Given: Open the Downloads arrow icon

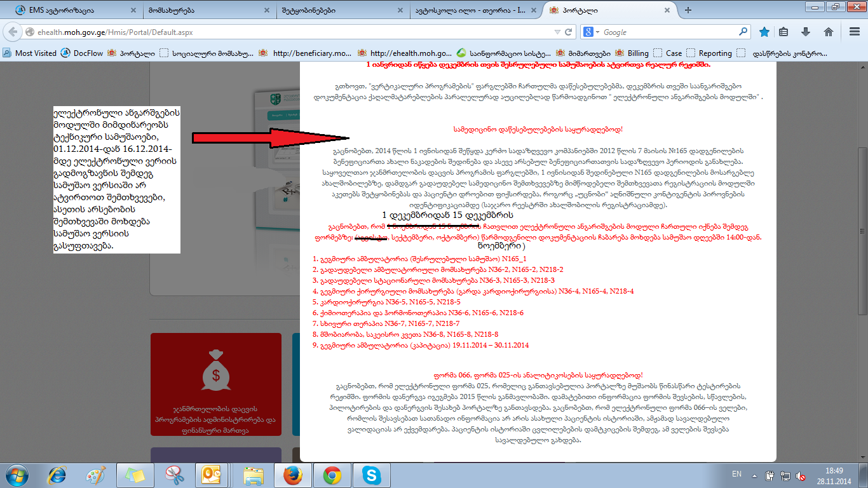Looking at the screenshot, I should [806, 32].
